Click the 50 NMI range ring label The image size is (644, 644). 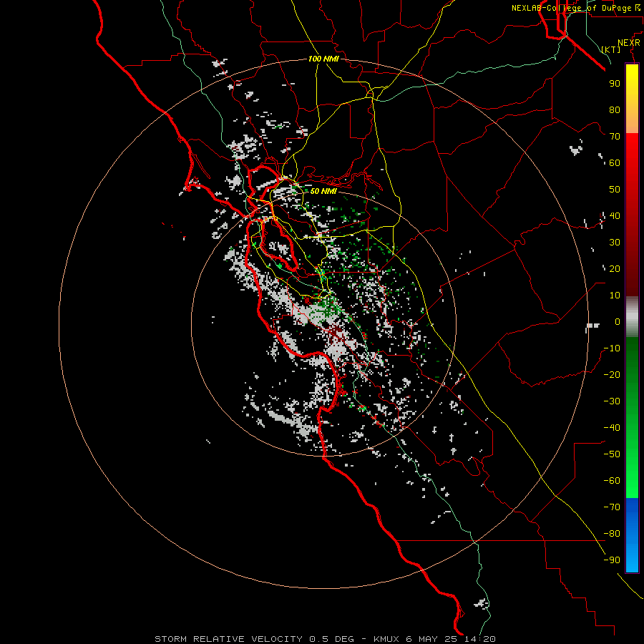tap(323, 191)
